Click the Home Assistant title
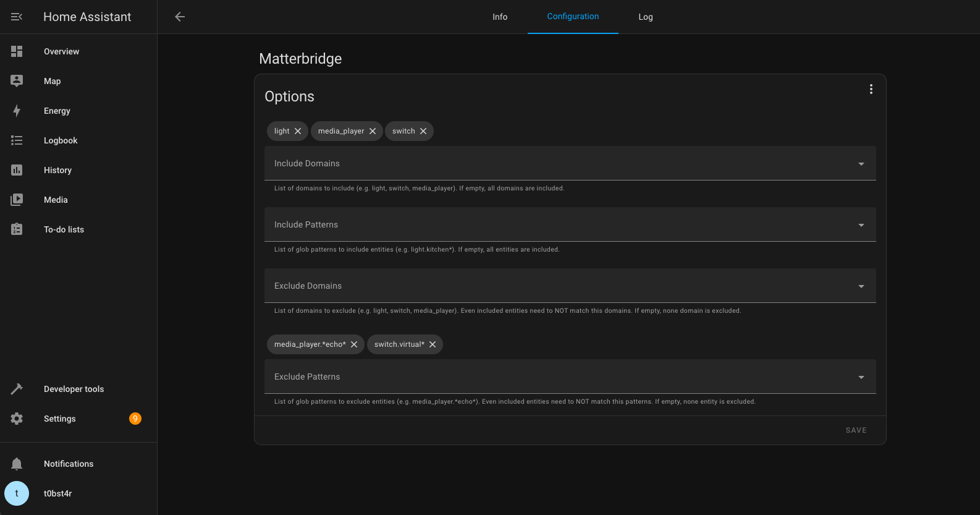Image resolution: width=980 pixels, height=515 pixels. click(x=87, y=17)
